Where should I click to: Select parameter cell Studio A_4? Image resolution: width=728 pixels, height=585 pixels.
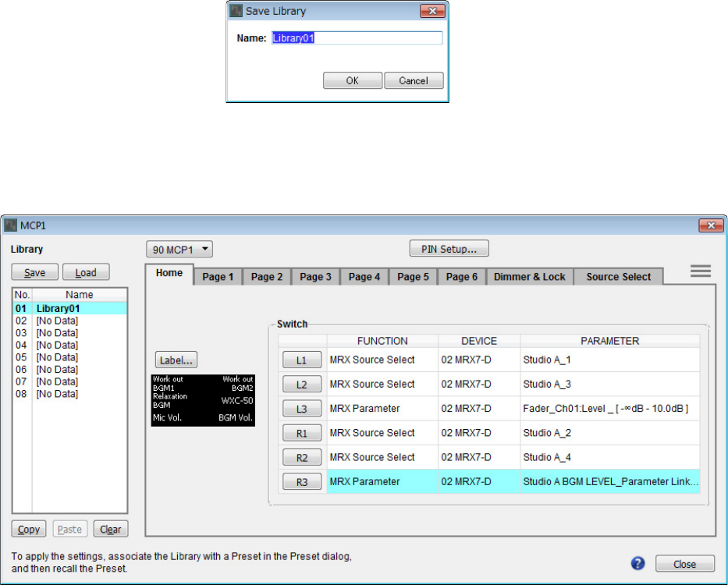(x=609, y=457)
